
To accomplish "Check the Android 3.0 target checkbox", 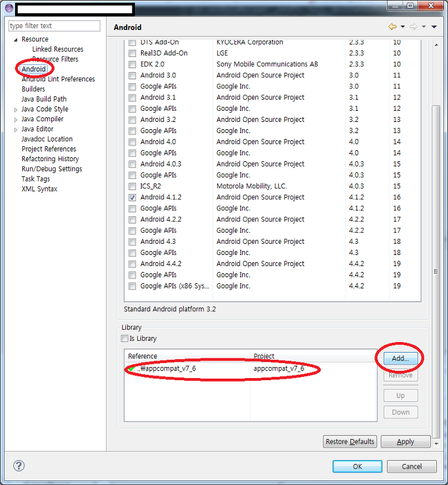I will coord(132,75).
